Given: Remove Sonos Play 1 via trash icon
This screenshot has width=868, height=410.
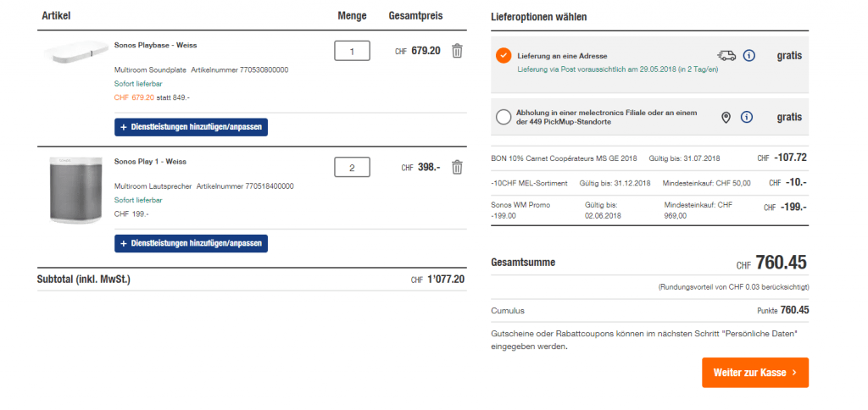Looking at the screenshot, I should pyautogui.click(x=457, y=167).
